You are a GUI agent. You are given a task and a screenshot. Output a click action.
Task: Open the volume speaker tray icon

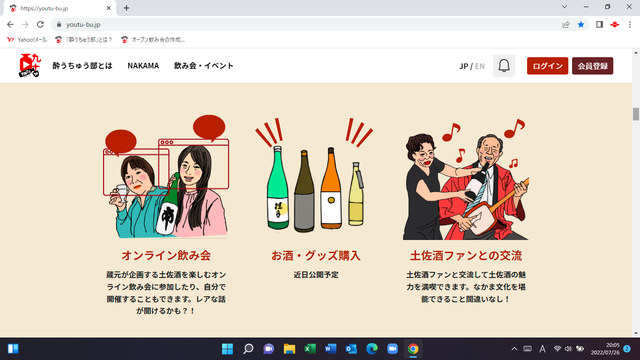568,349
